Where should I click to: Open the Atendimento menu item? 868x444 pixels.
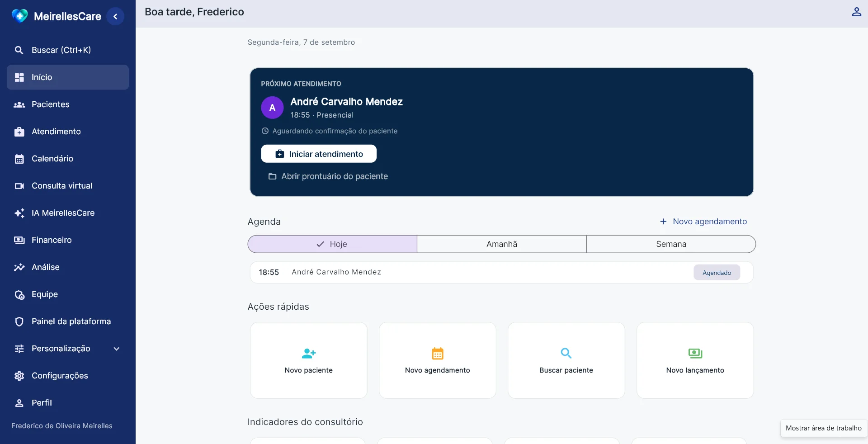pyautogui.click(x=68, y=132)
